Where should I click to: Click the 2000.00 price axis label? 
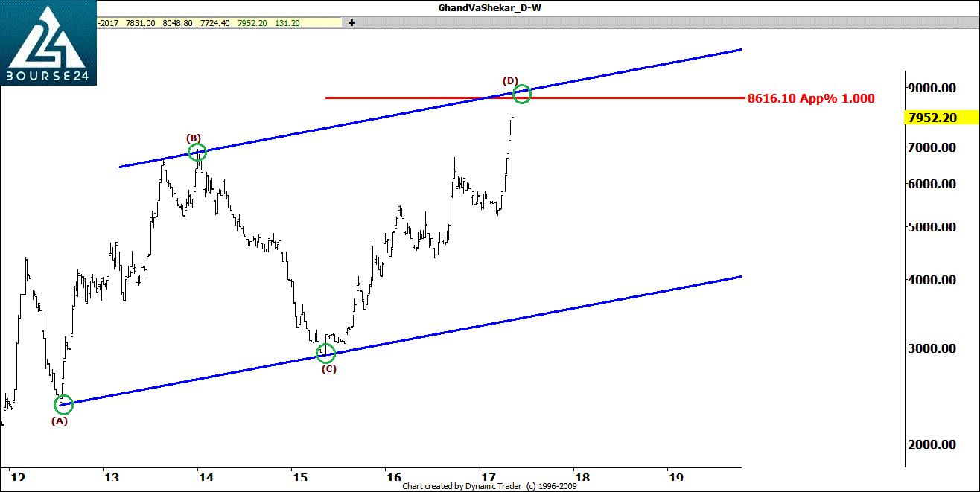point(932,444)
